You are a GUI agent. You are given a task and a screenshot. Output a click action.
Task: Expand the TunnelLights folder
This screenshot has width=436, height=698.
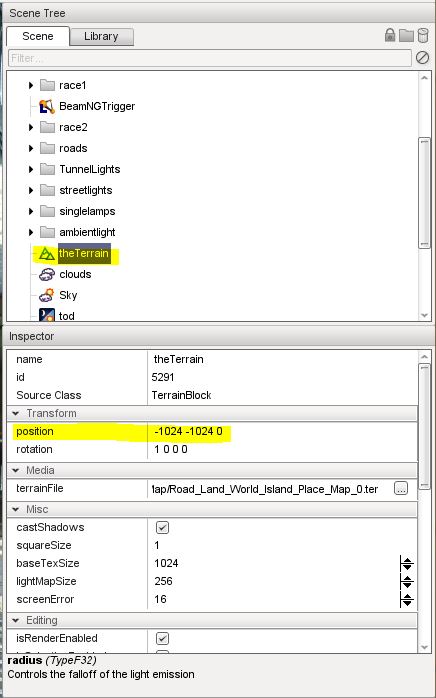coord(31,169)
